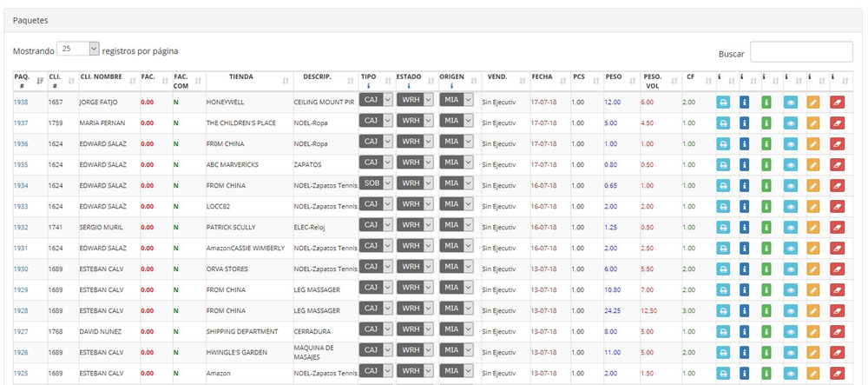
Task: Open package number 1931 link
Action: coord(21,249)
